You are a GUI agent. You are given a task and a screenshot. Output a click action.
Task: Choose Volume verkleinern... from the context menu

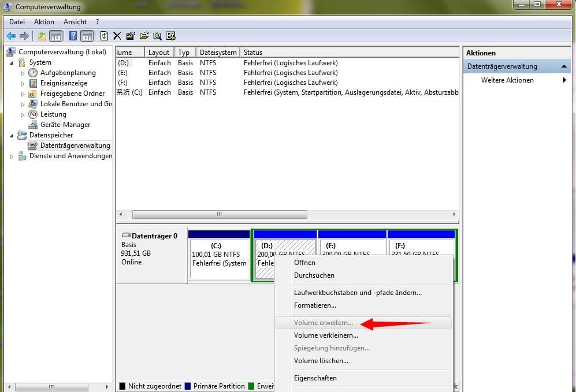(x=363, y=335)
